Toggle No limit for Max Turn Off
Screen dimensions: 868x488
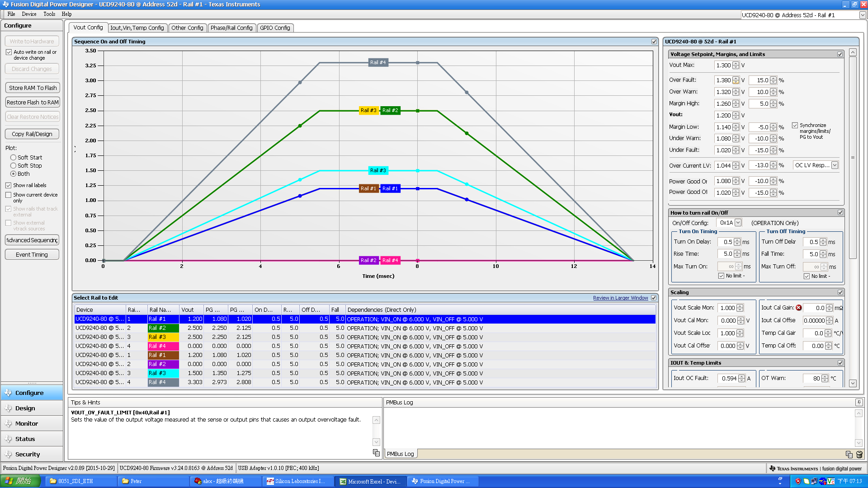point(807,276)
